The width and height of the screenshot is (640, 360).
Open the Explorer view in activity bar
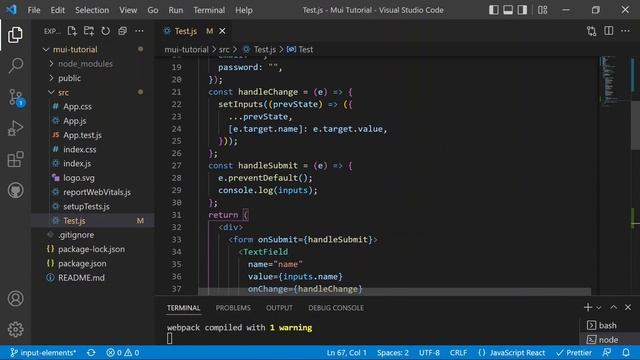coord(15,35)
